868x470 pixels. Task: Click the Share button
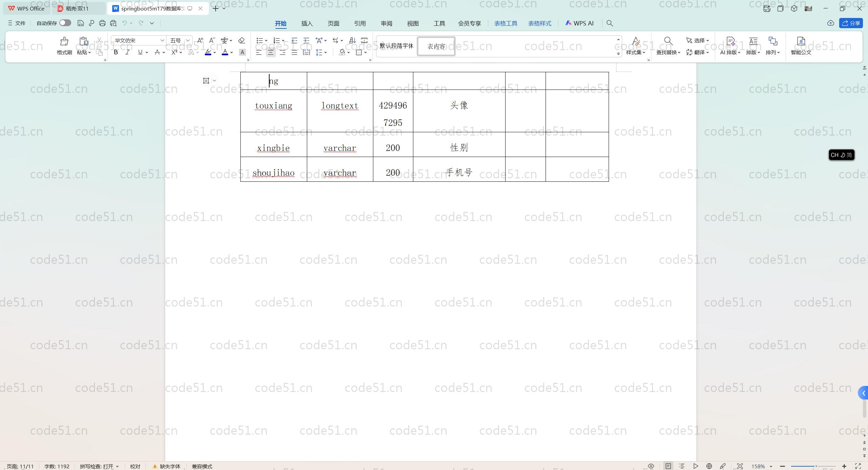coord(851,23)
